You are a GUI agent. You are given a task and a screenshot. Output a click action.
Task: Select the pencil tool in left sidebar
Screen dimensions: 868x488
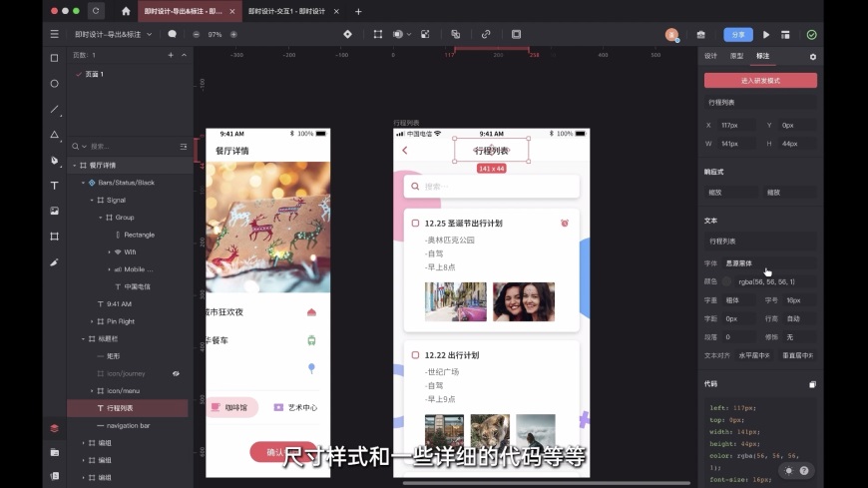pos(54,262)
